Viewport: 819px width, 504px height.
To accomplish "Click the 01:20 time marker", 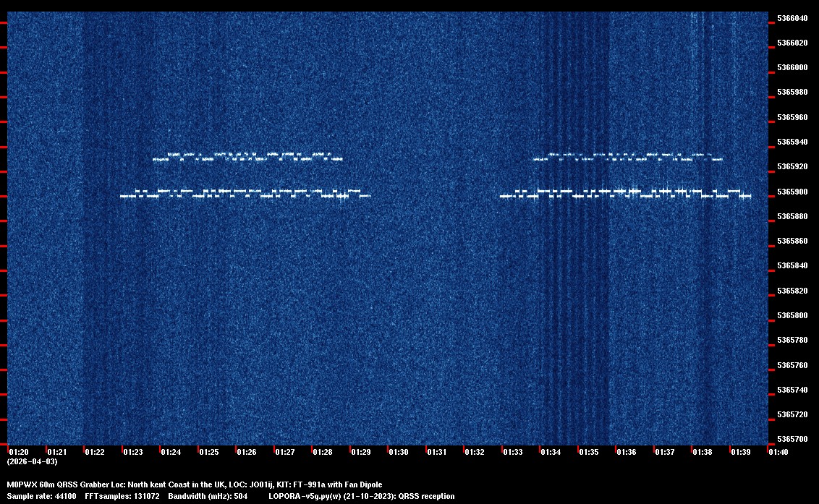I will click(18, 452).
